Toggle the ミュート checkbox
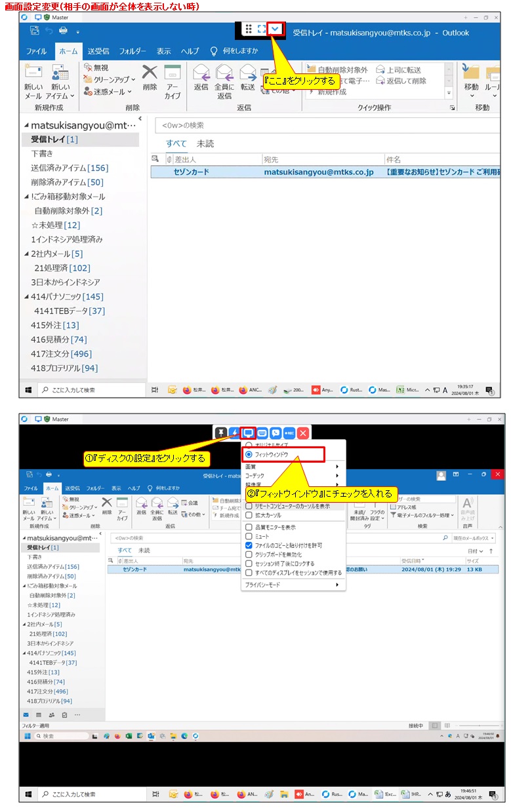This screenshot has width=511, height=812. coord(249,536)
